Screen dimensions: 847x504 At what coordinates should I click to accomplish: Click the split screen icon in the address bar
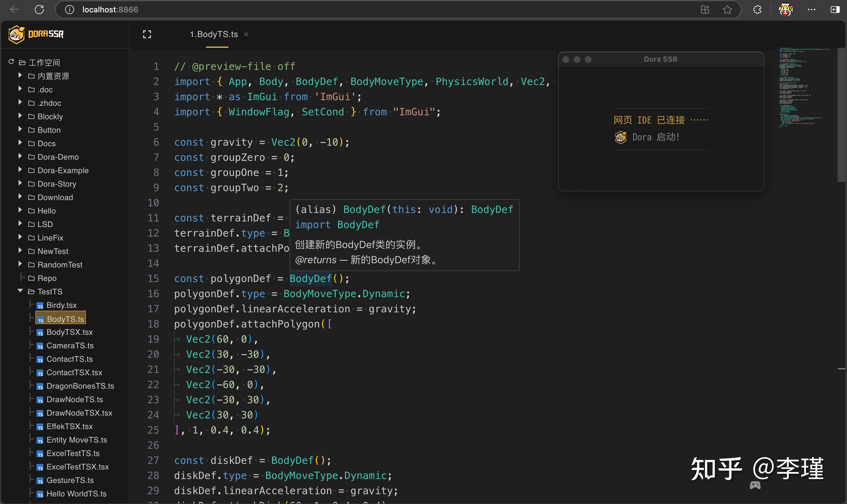pyautogui.click(x=705, y=9)
